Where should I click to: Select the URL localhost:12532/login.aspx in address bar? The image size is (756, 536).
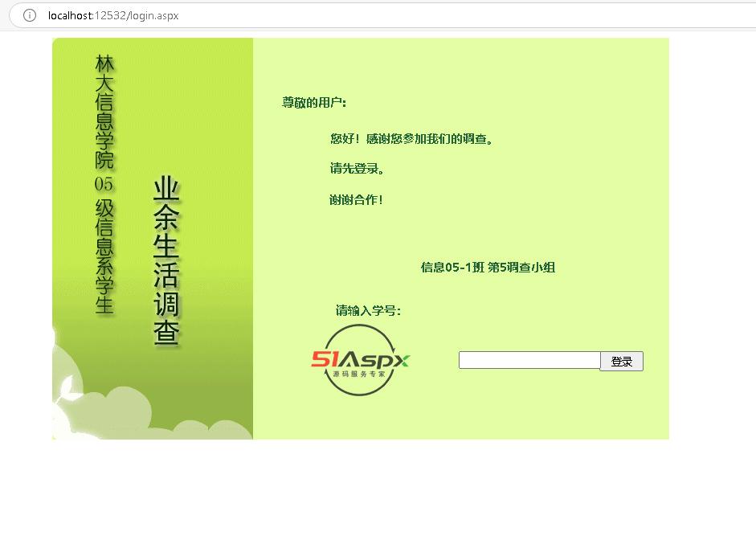(113, 15)
